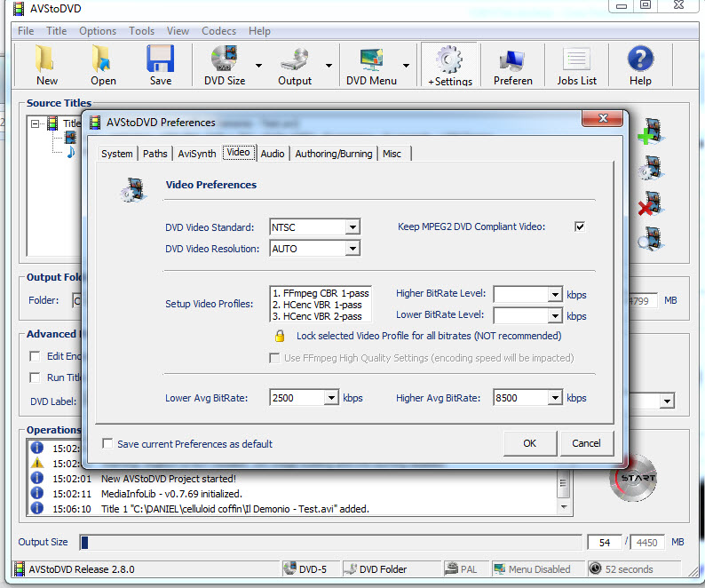The width and height of the screenshot is (705, 588).
Task: Toggle Use FFmpeg High Quality Settings checkbox
Action: pos(273,358)
